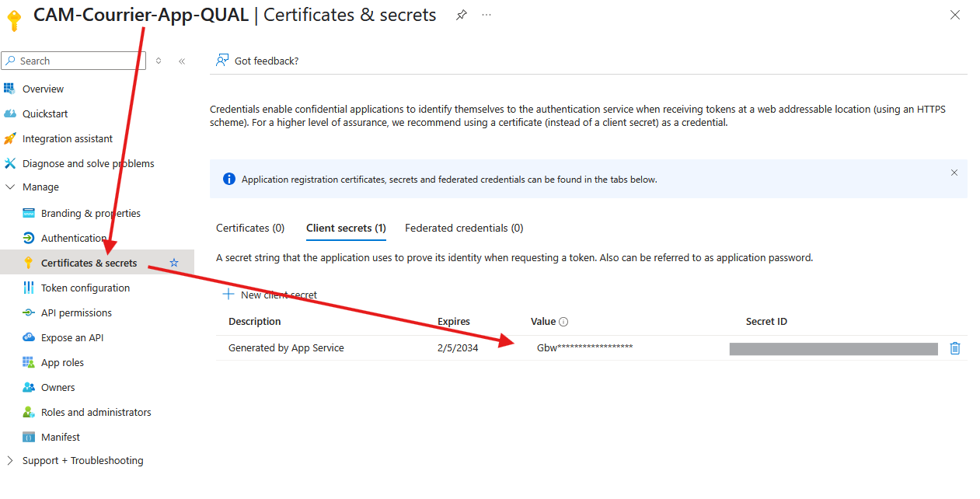The width and height of the screenshot is (980, 499).
Task: Favorite Certificates & secrets with star icon
Action: (174, 263)
